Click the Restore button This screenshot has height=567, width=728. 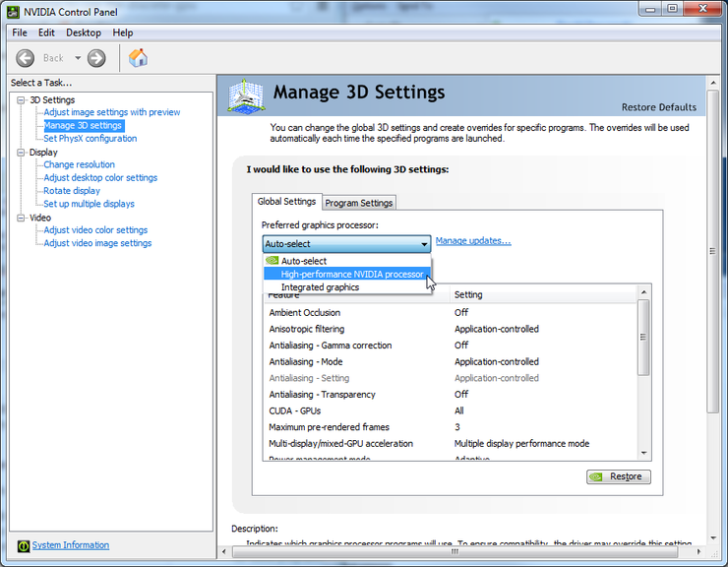(x=619, y=476)
